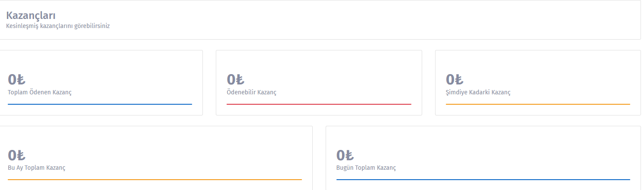Click the 0₺ value above Şimdiye Kadarki Kazanç
The width and height of the screenshot is (644, 190).
454,80
